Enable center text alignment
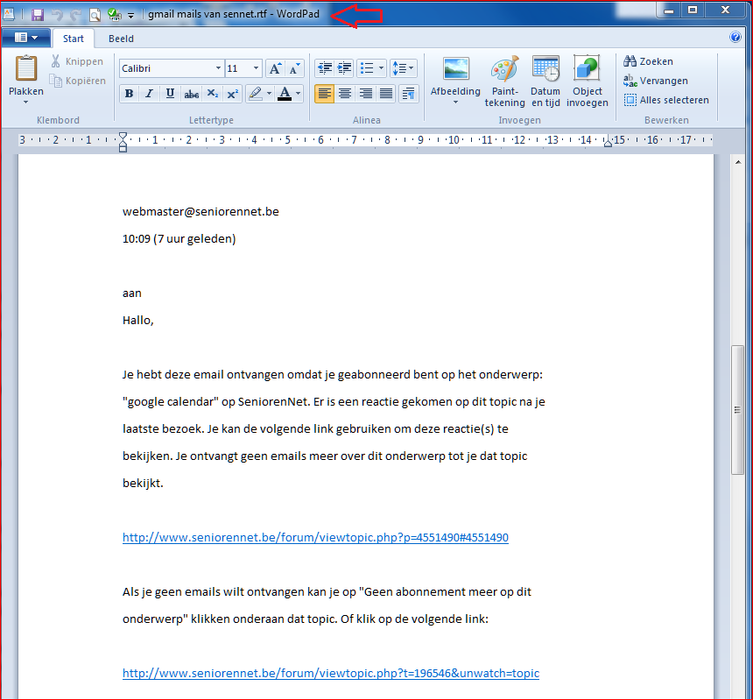 tap(345, 94)
